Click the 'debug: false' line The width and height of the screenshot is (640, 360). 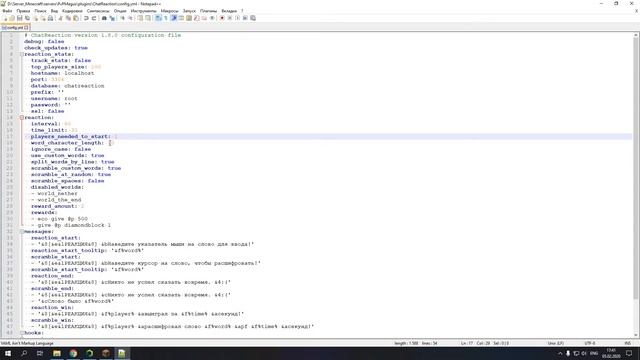(44, 41)
